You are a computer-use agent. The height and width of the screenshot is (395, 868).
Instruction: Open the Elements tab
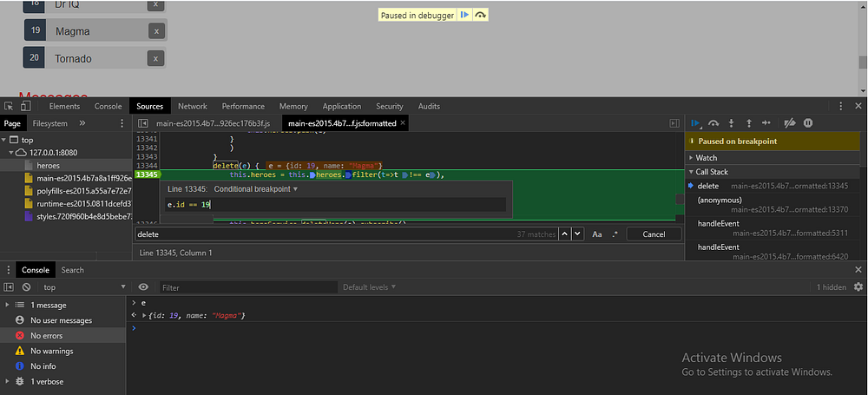[64, 107]
